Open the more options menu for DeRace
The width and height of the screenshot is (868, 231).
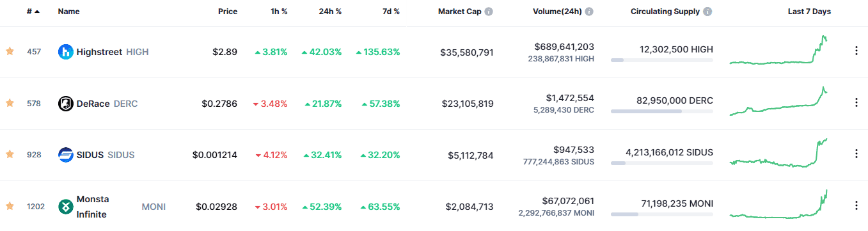pos(856,102)
